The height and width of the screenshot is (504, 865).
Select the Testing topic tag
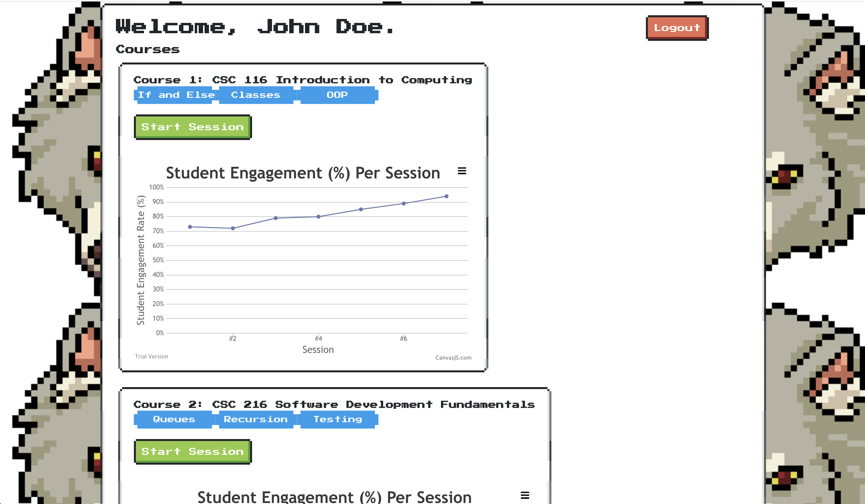(x=338, y=420)
